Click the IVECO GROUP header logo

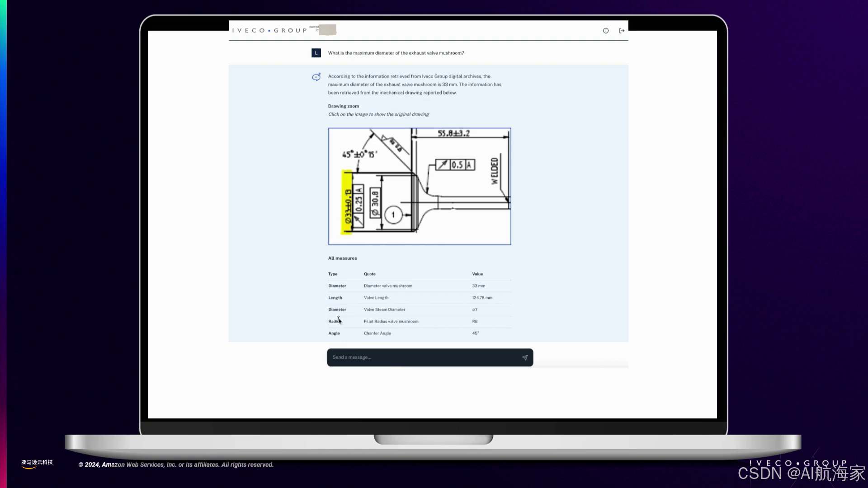(269, 30)
